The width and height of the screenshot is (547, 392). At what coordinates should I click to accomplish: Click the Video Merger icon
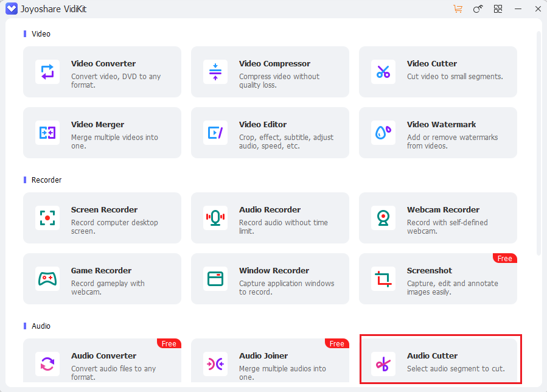tap(47, 133)
